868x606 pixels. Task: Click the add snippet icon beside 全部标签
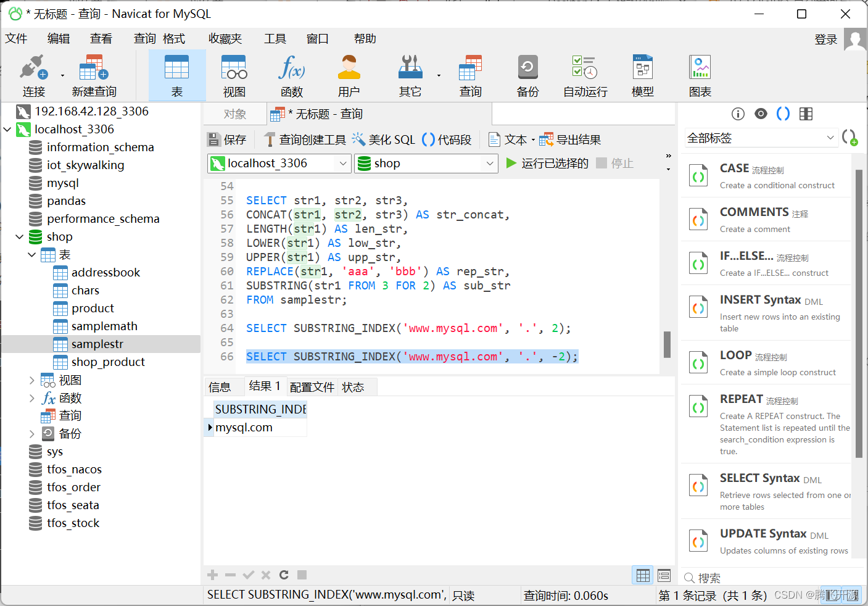click(x=850, y=138)
